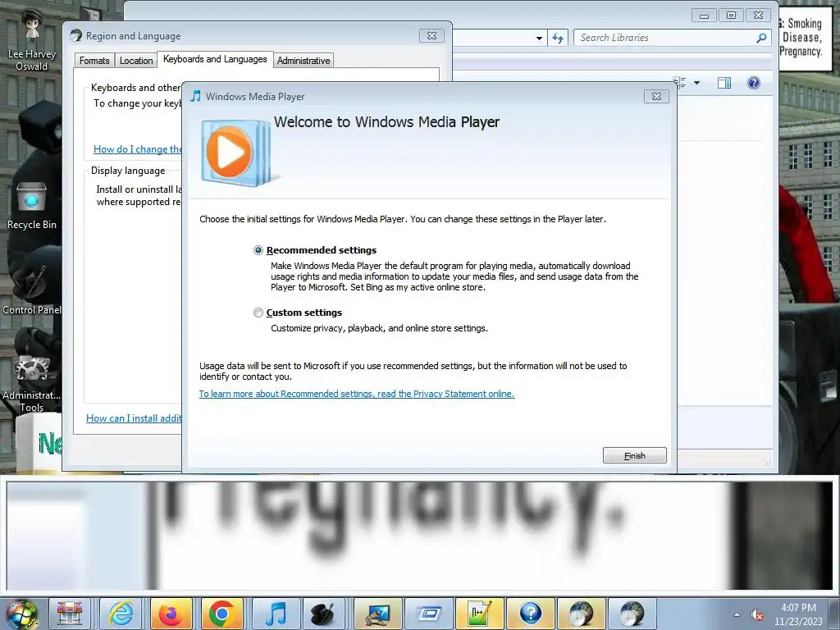The width and height of the screenshot is (840, 630).
Task: Open the Windows Start menu orb
Action: click(22, 614)
